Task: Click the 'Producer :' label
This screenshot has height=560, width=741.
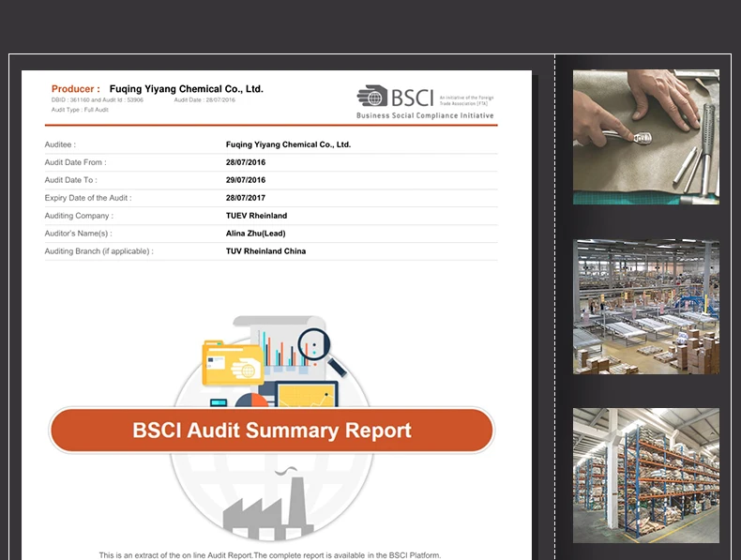Action: click(x=76, y=89)
